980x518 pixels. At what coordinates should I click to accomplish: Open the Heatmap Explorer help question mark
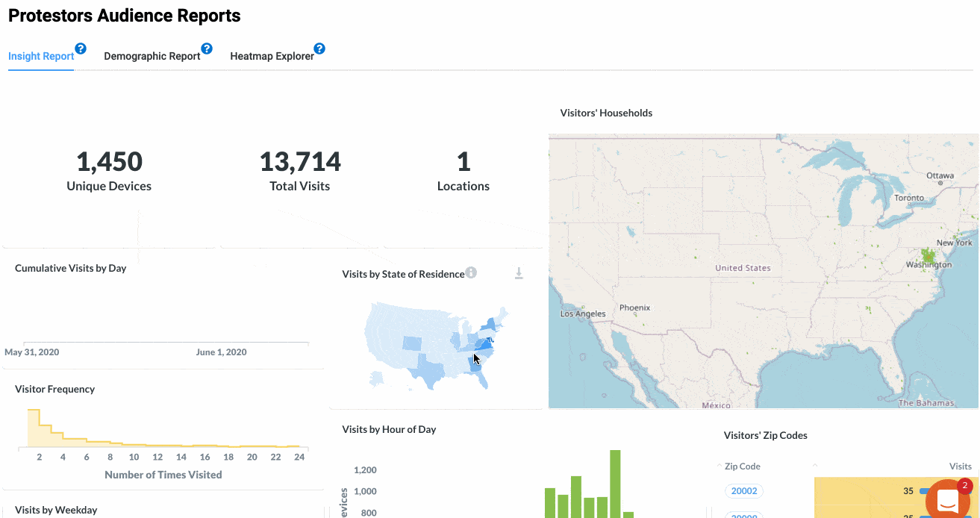click(319, 49)
